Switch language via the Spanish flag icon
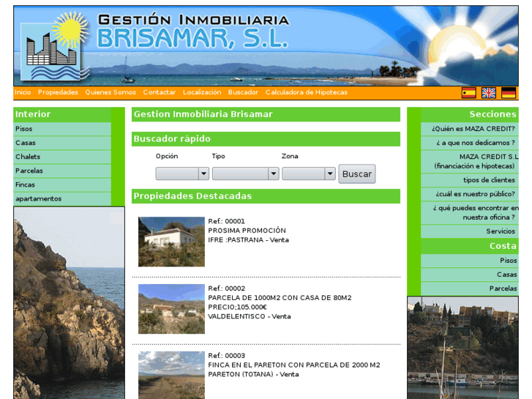 click(468, 93)
